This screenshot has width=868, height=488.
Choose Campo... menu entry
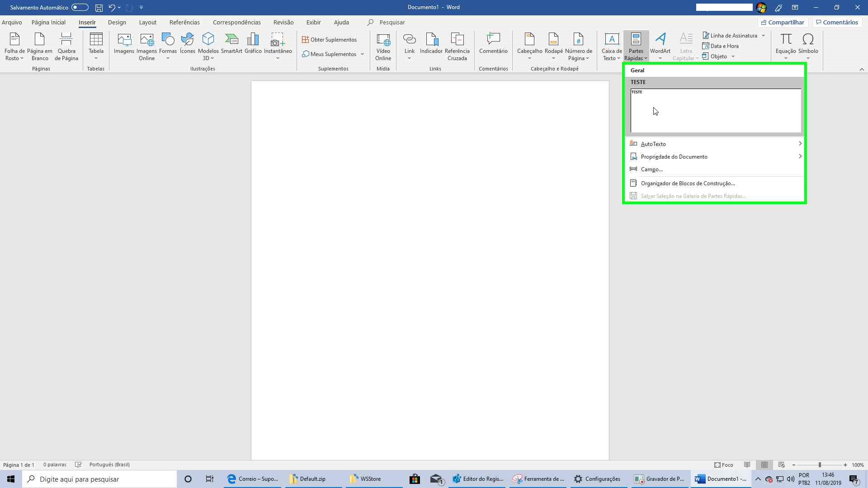(651, 169)
